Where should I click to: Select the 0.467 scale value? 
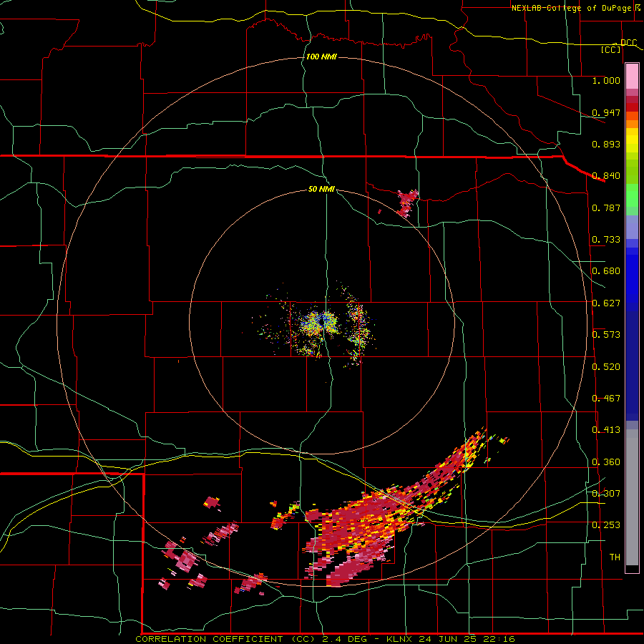tap(606, 399)
